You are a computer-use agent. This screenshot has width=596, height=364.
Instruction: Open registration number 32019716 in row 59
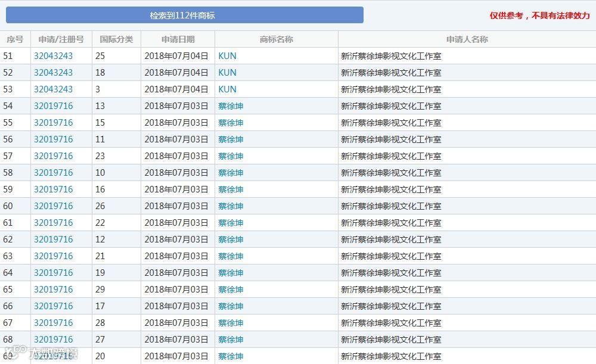(x=53, y=189)
